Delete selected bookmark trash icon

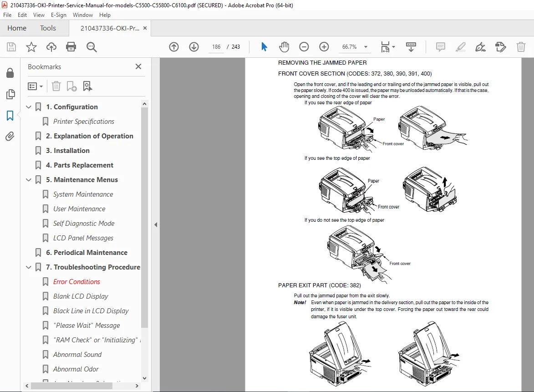click(56, 86)
